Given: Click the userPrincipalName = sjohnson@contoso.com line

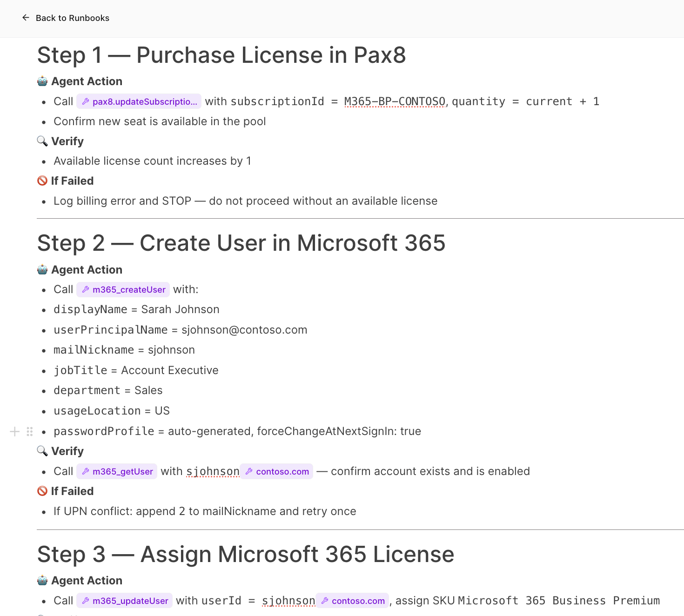Looking at the screenshot, I should point(180,330).
